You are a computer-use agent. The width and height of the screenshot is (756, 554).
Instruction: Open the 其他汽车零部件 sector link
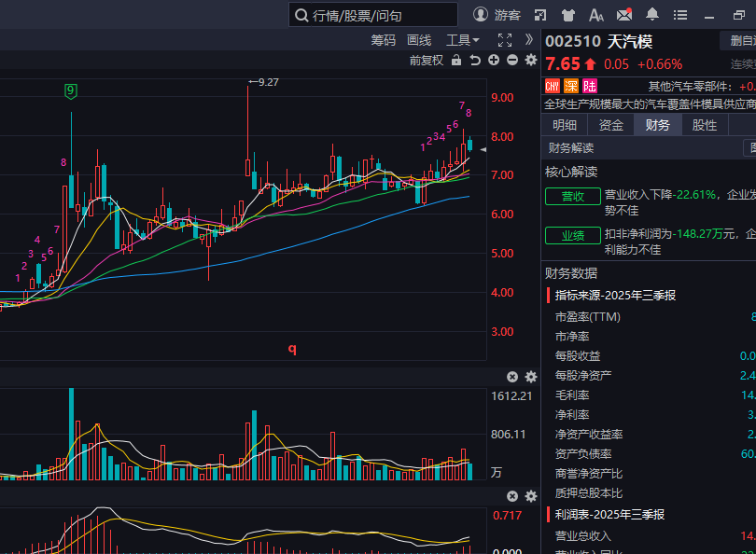tap(690, 87)
